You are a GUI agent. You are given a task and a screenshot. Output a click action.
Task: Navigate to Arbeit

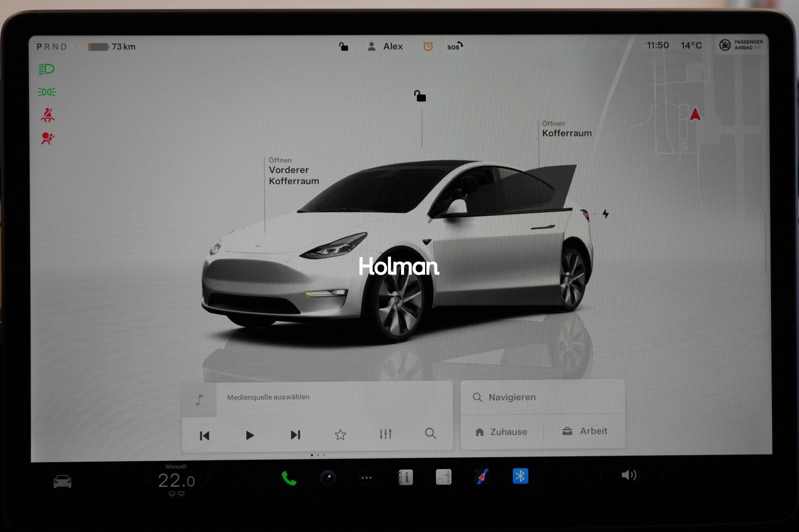(585, 431)
